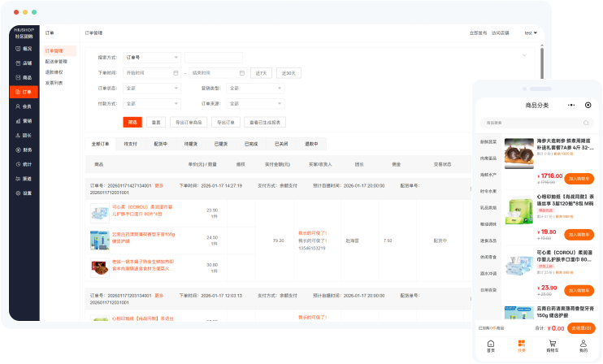Viewport: 603px width, 364px height.
Task: Open the 营销 marketing sidebar item
Action: [x=24, y=121]
